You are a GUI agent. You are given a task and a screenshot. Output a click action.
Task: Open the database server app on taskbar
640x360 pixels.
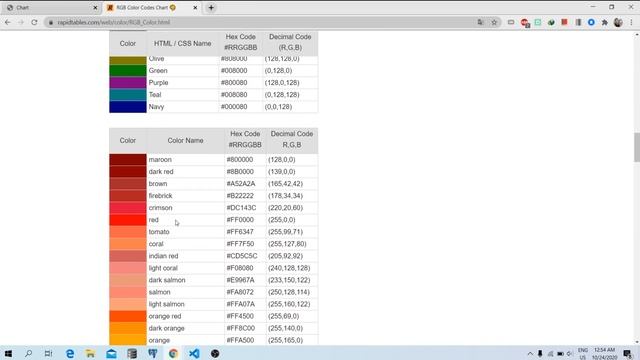[132, 353]
